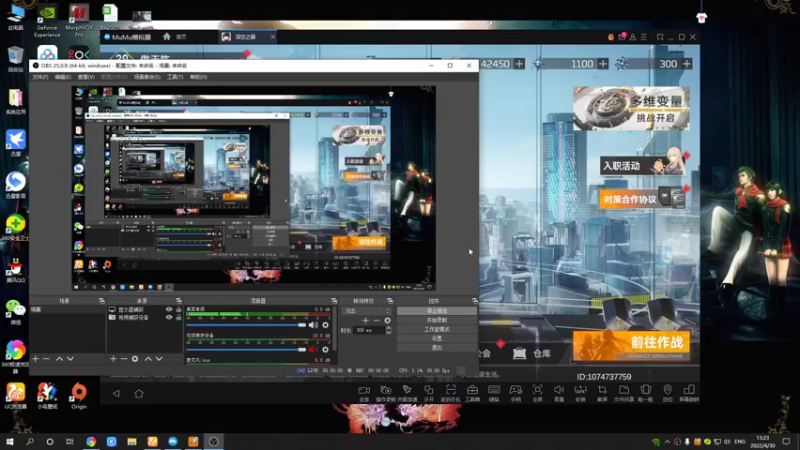Image resolution: width=800 pixels, height=450 pixels.
Task: Click start recording button in OBS controls
Action: coord(437,320)
